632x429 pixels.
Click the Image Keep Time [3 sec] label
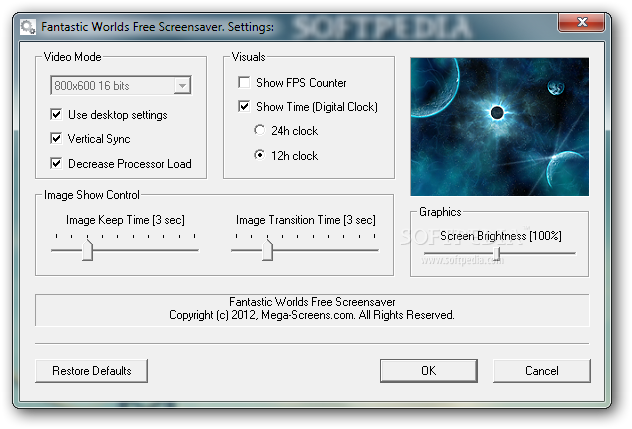point(125,220)
